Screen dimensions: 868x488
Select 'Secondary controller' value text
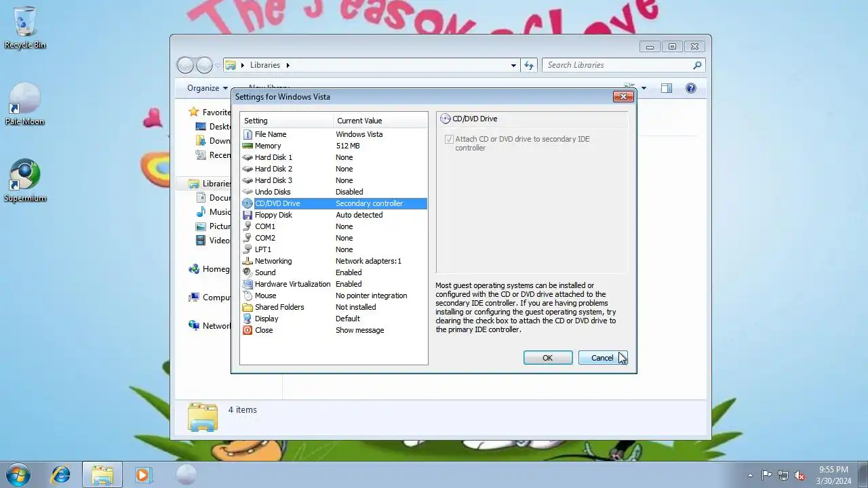click(369, 203)
